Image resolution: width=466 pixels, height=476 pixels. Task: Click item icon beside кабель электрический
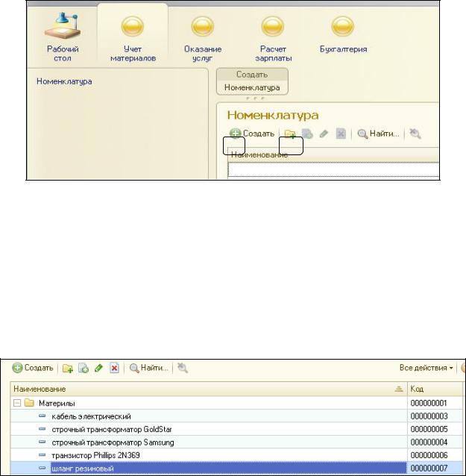[42, 416]
